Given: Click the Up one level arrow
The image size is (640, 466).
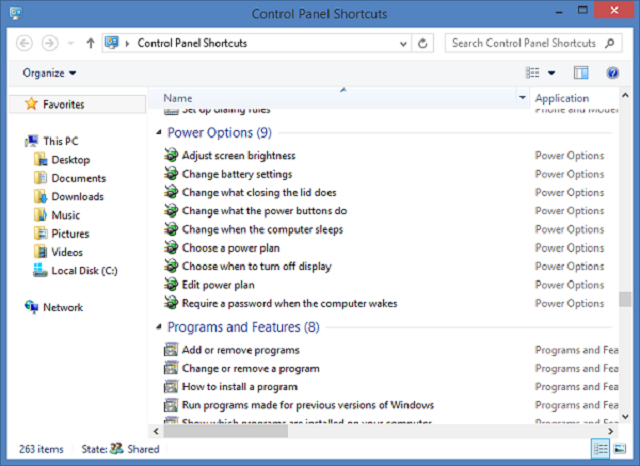Looking at the screenshot, I should click(91, 43).
